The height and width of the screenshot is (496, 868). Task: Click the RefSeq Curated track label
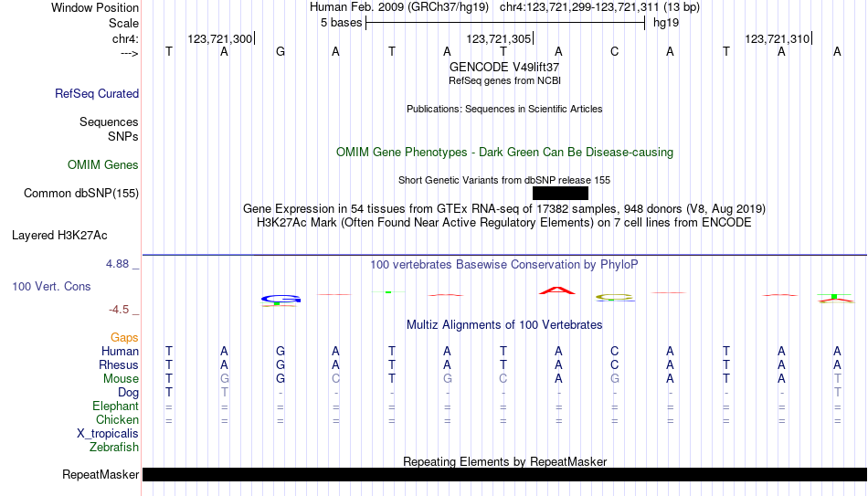96,93
